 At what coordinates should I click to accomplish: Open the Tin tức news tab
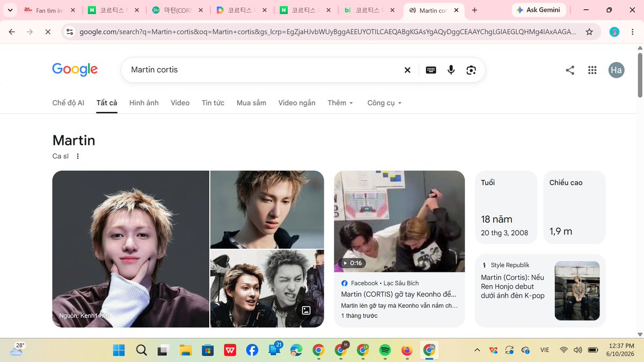click(x=213, y=103)
